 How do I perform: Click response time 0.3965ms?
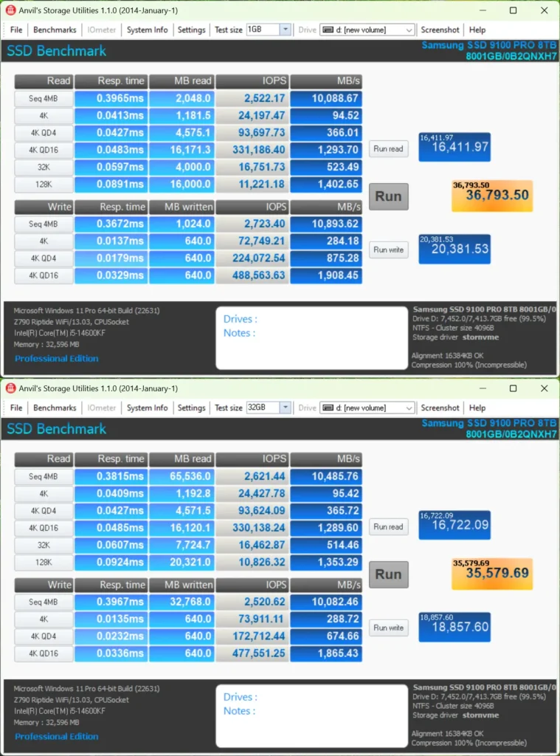tap(111, 98)
